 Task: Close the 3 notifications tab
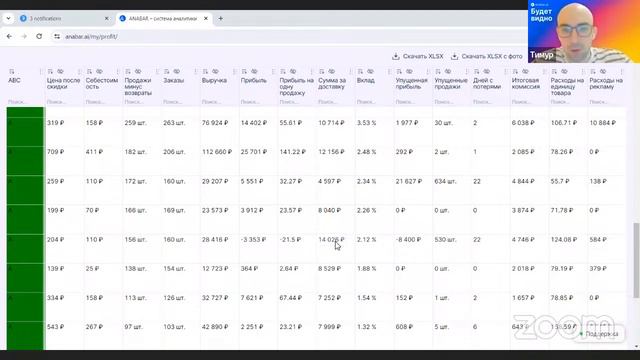(107, 18)
